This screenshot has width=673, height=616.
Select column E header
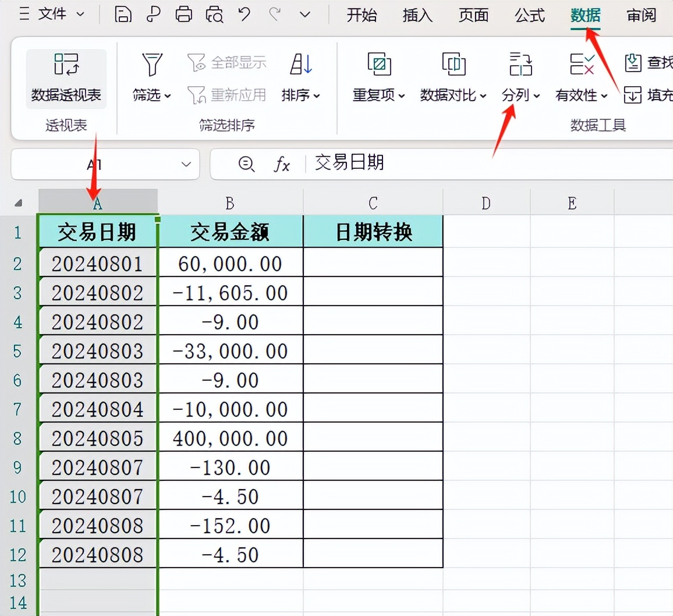[x=572, y=203]
